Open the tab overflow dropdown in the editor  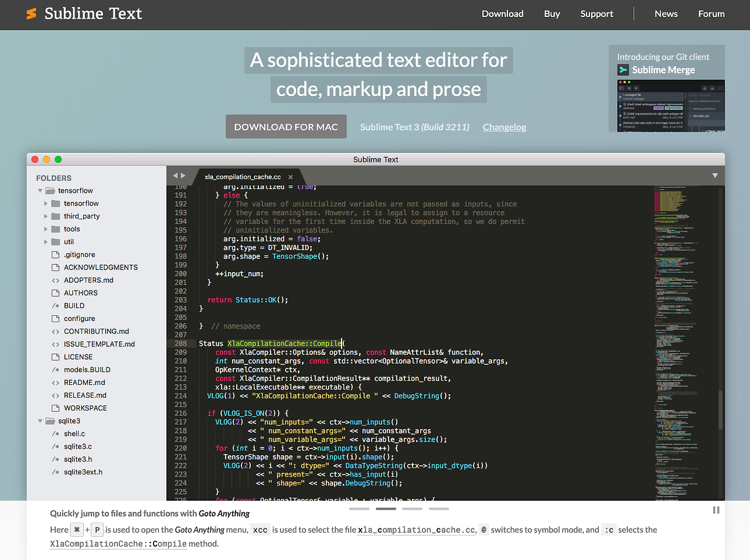(x=715, y=175)
